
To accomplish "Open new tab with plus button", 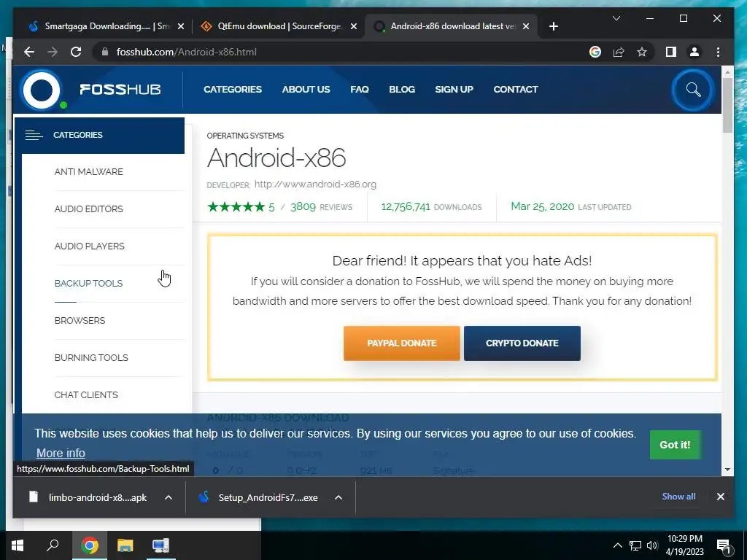I will [x=553, y=26].
